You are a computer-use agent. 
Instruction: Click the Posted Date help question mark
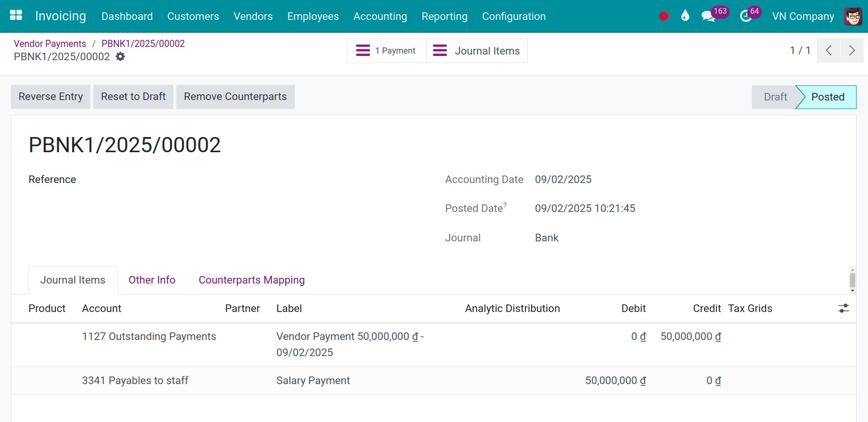click(x=505, y=205)
